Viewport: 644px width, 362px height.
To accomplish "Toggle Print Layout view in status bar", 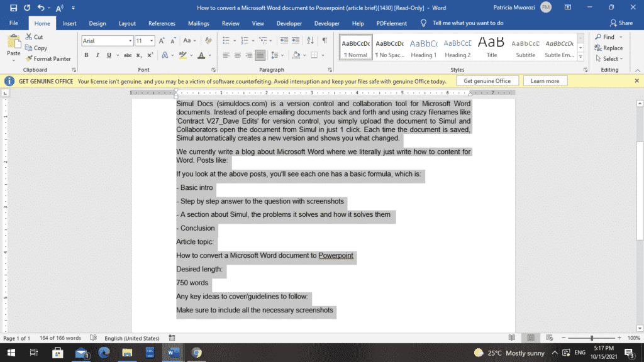I will click(x=531, y=337).
